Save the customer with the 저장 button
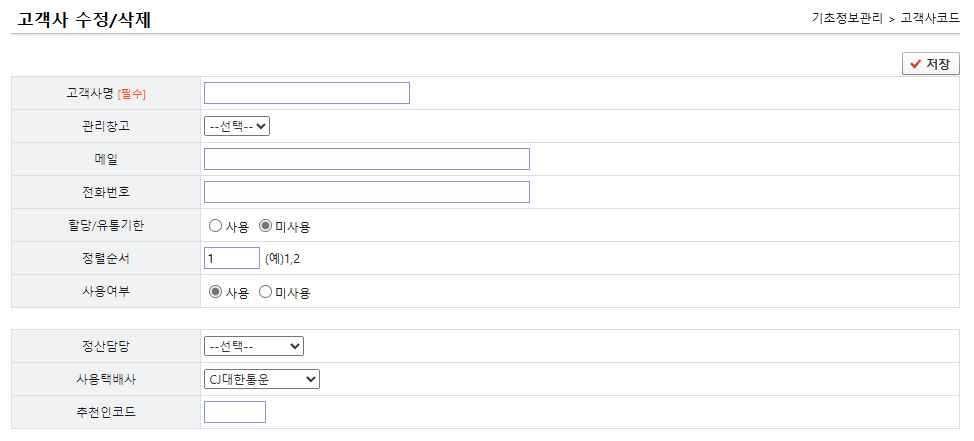The image size is (974, 441). point(931,64)
